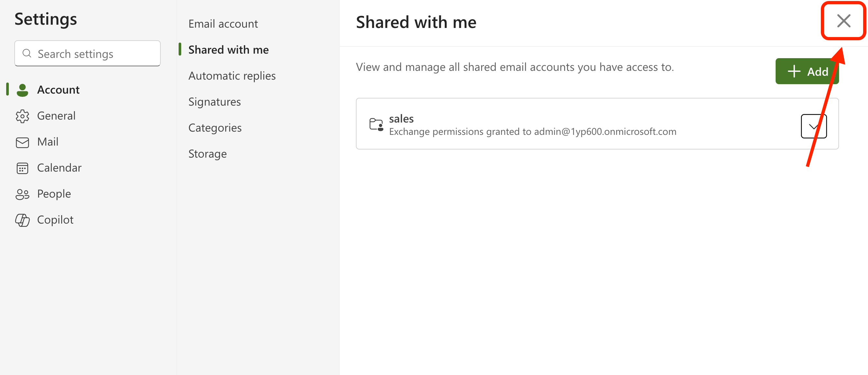
Task: Click the sales shared folder icon
Action: coord(376,124)
